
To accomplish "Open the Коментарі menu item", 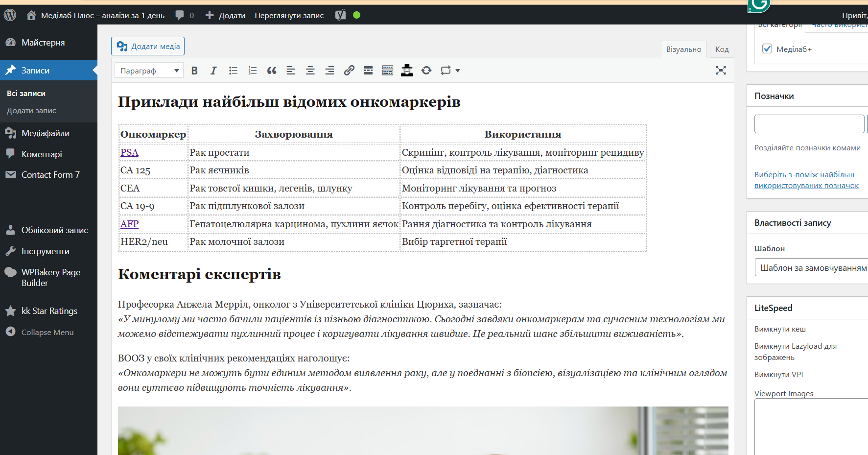I will tap(42, 154).
